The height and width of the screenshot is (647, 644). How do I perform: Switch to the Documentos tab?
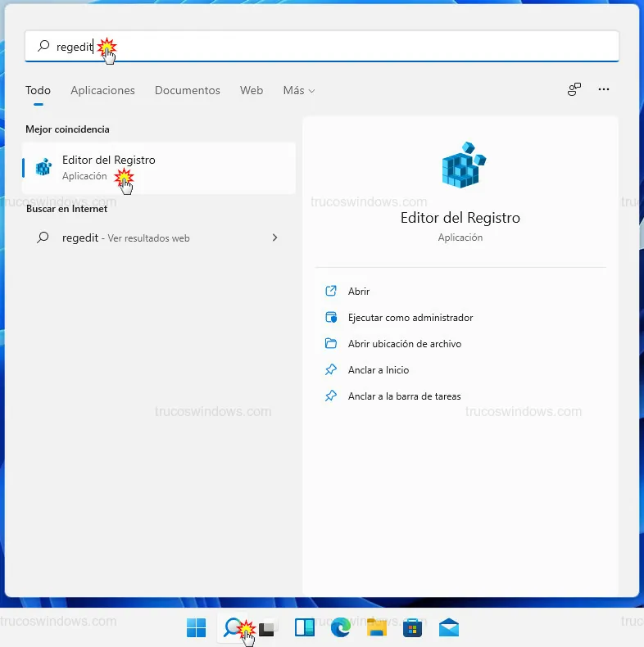[x=187, y=90]
